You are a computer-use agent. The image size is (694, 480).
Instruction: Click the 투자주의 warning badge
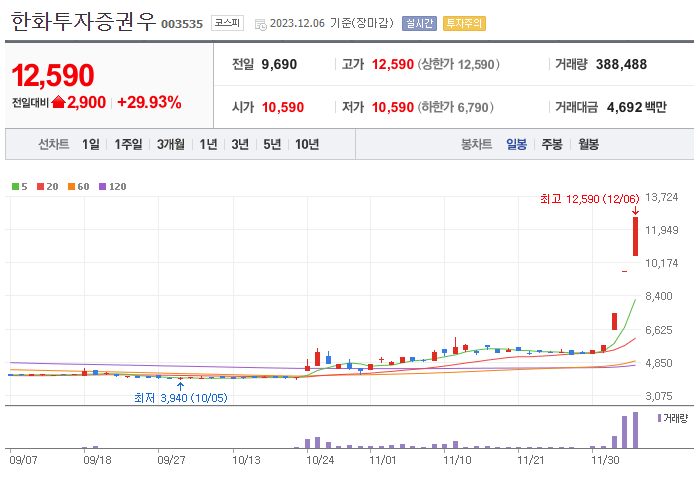click(464, 23)
